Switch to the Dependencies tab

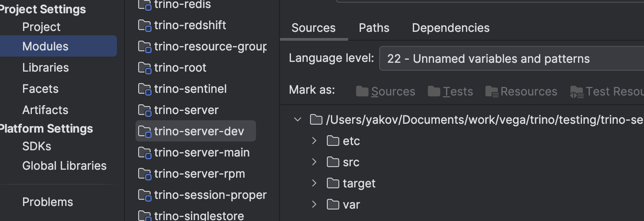pyautogui.click(x=451, y=28)
